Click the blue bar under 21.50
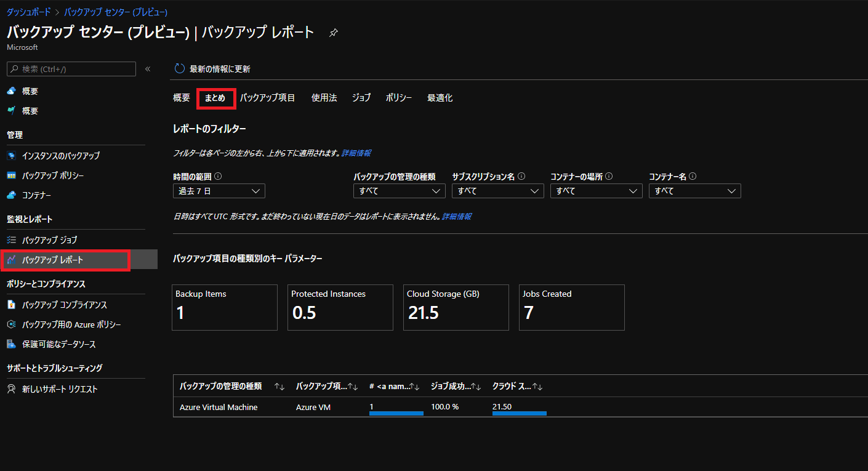868x471 pixels. click(520, 413)
